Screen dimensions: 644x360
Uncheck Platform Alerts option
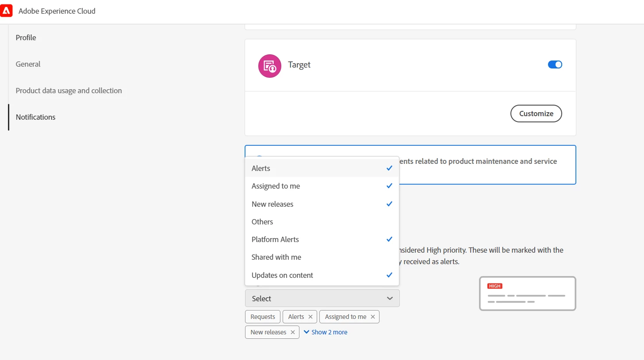coord(322,239)
